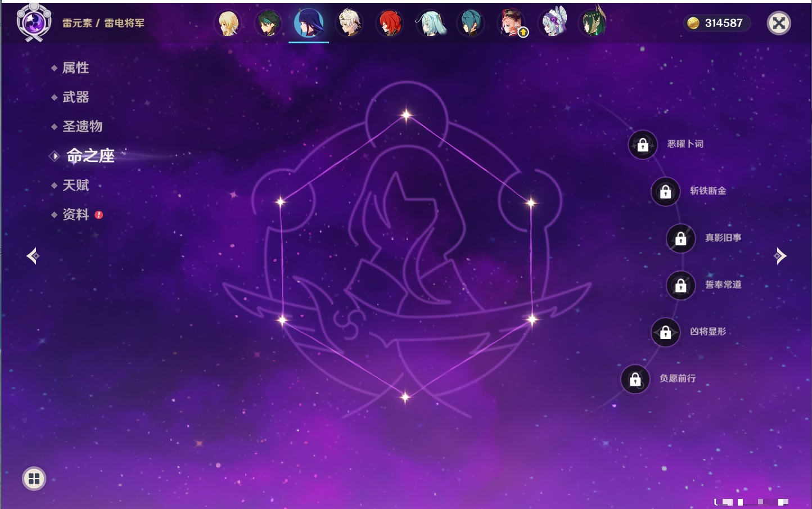
Task: Switch to the dark-green-haired character with teal streak
Action: tap(268, 24)
